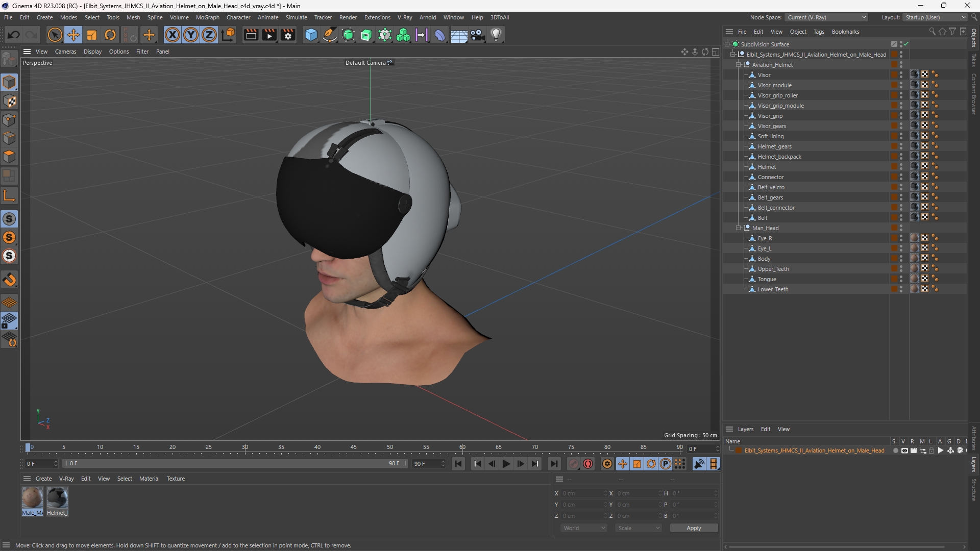Click the Camera object icon
The image size is (980, 551).
tap(477, 35)
